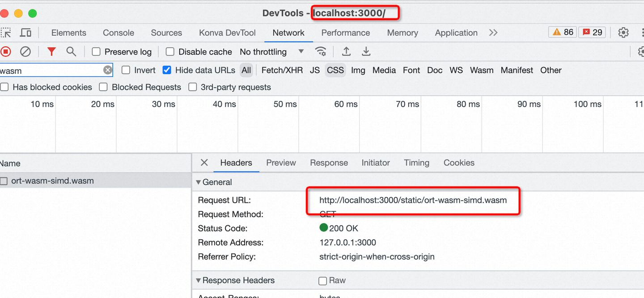
Task: Select ort-wasm-simd.wasm request row
Action: click(52, 181)
